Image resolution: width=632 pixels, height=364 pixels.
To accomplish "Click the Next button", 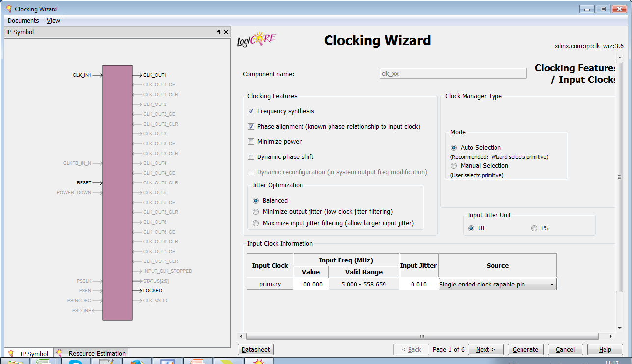I will 486,350.
